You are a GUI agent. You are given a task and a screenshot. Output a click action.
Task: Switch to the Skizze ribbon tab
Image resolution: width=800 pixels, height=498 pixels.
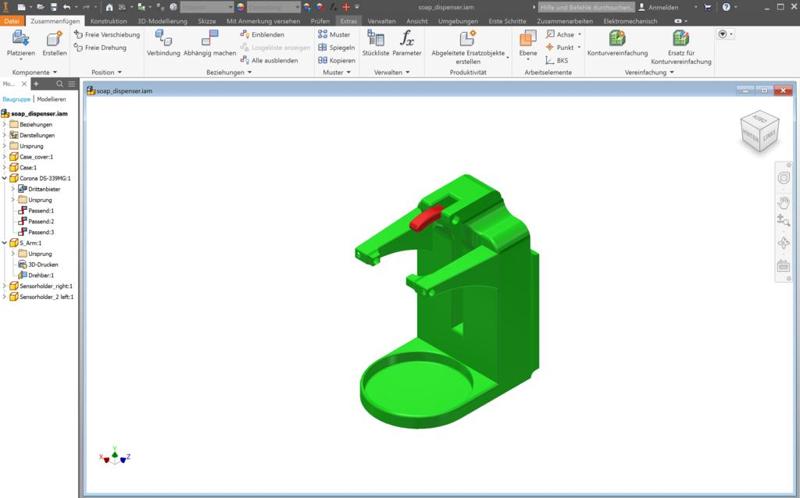(x=207, y=21)
